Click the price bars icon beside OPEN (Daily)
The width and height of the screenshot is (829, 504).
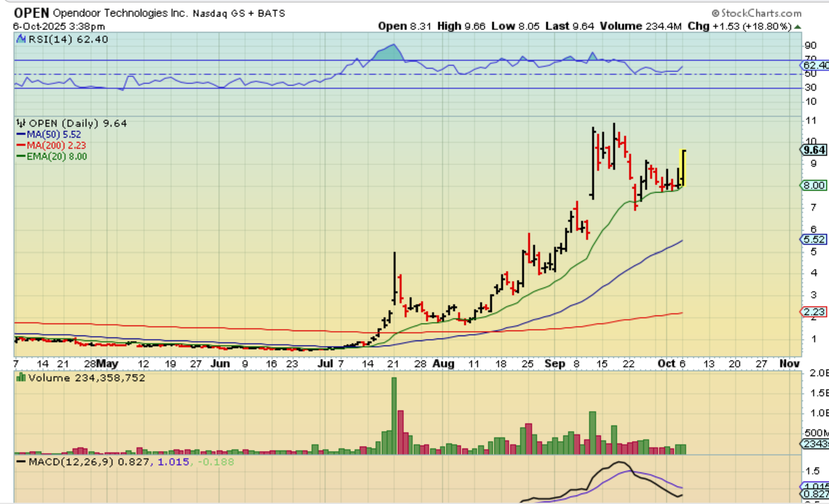tap(21, 123)
